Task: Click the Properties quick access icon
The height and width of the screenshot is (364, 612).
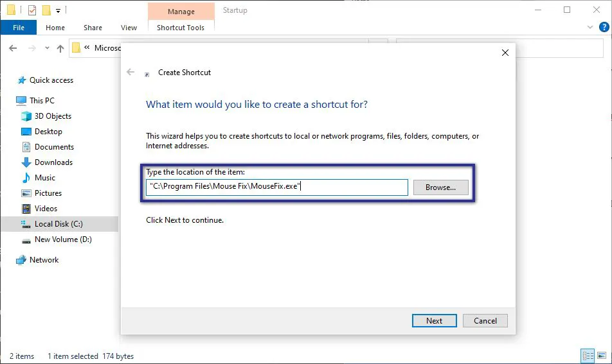Action: click(x=32, y=10)
